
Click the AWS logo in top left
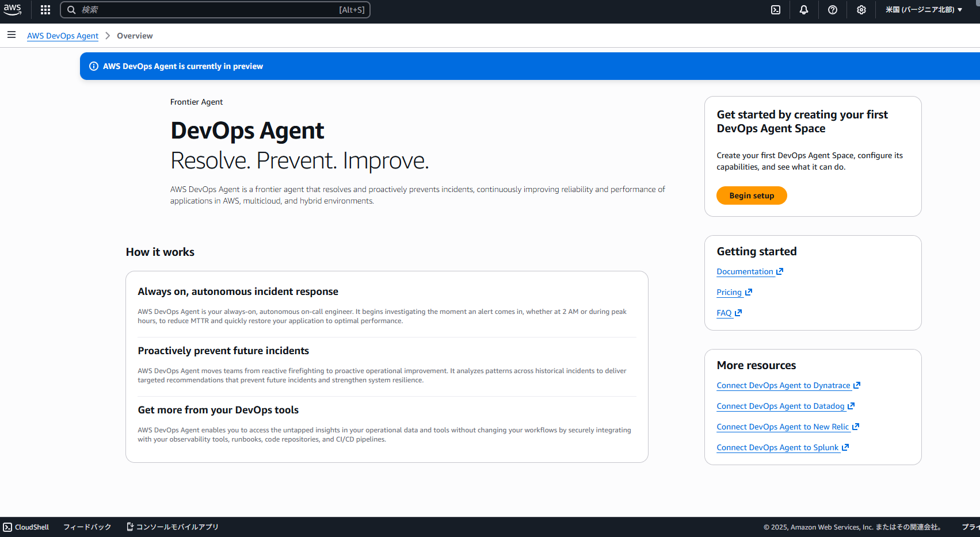12,10
